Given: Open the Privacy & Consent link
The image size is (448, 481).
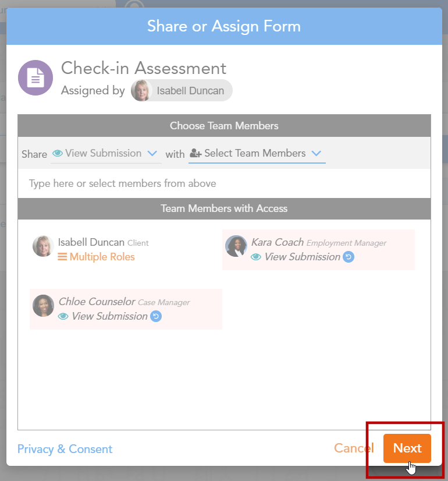Looking at the screenshot, I should (65, 449).
